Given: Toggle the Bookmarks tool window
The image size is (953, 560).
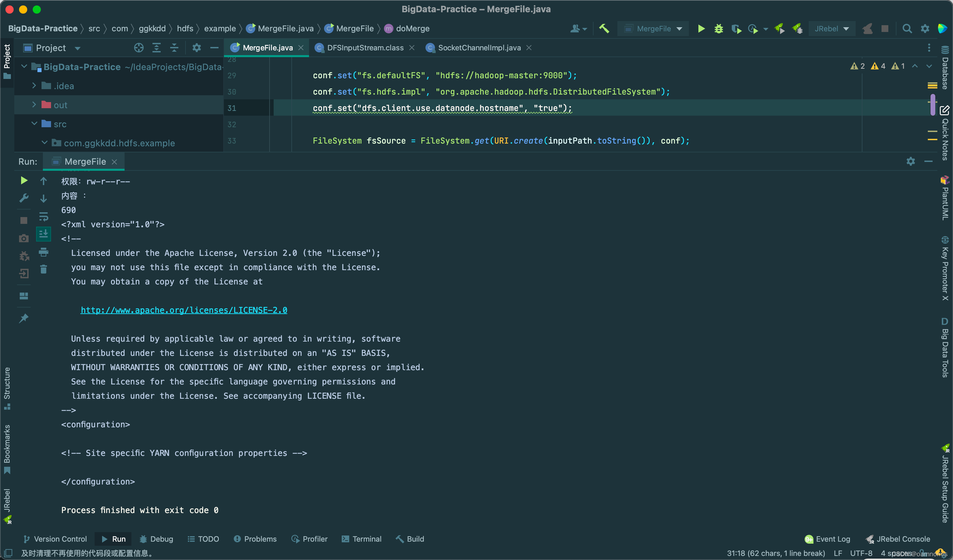Looking at the screenshot, I should (7, 449).
